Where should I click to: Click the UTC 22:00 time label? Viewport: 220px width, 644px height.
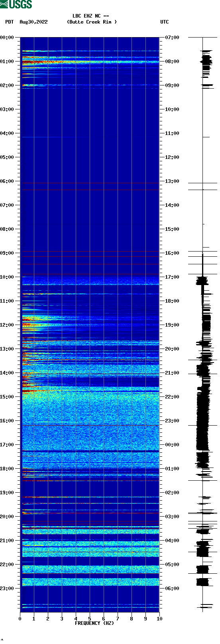(172, 397)
